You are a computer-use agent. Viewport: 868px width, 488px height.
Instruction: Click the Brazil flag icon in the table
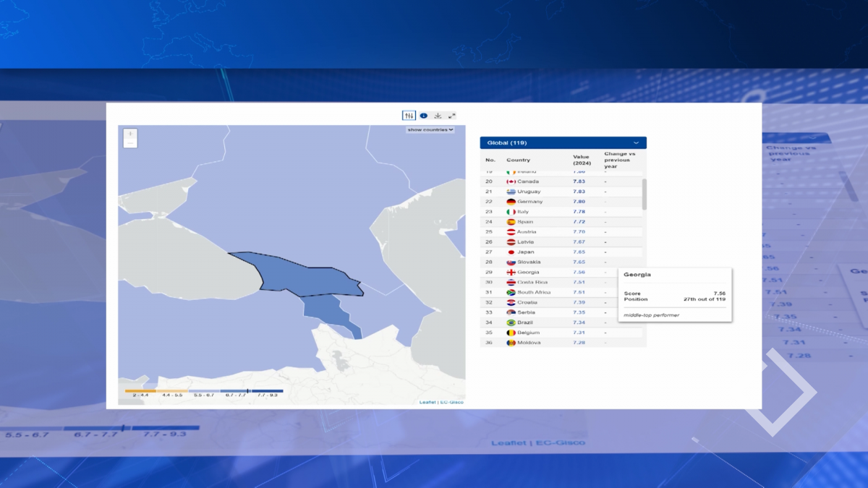tap(511, 322)
